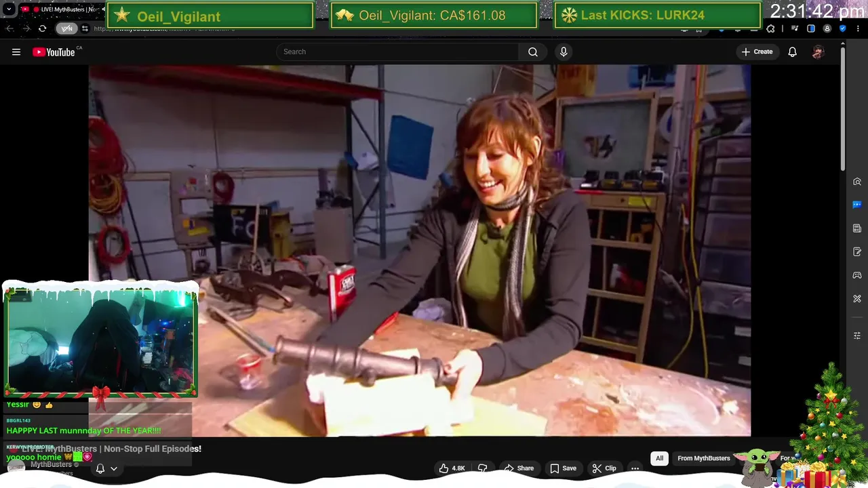Open the media control icon in toolbar

[795, 28]
